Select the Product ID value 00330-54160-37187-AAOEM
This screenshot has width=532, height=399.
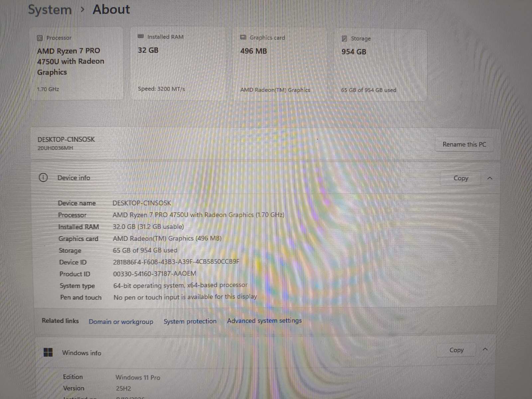(x=155, y=273)
